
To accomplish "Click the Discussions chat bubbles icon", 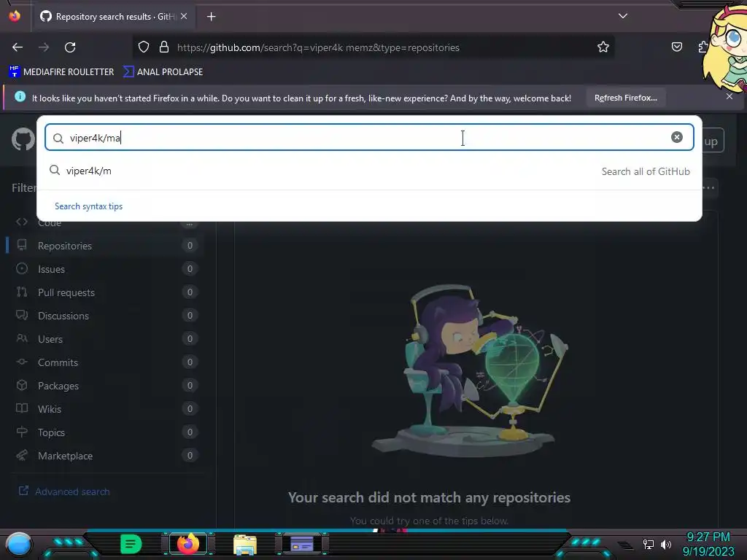I will 22,315.
